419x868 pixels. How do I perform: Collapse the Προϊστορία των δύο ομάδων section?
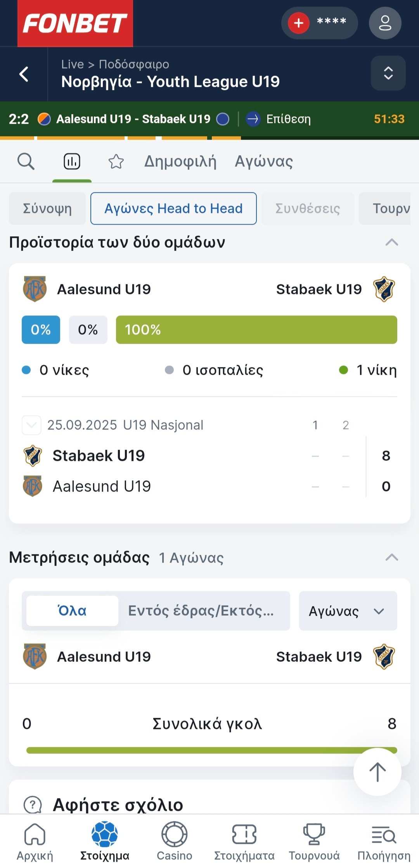[391, 243]
